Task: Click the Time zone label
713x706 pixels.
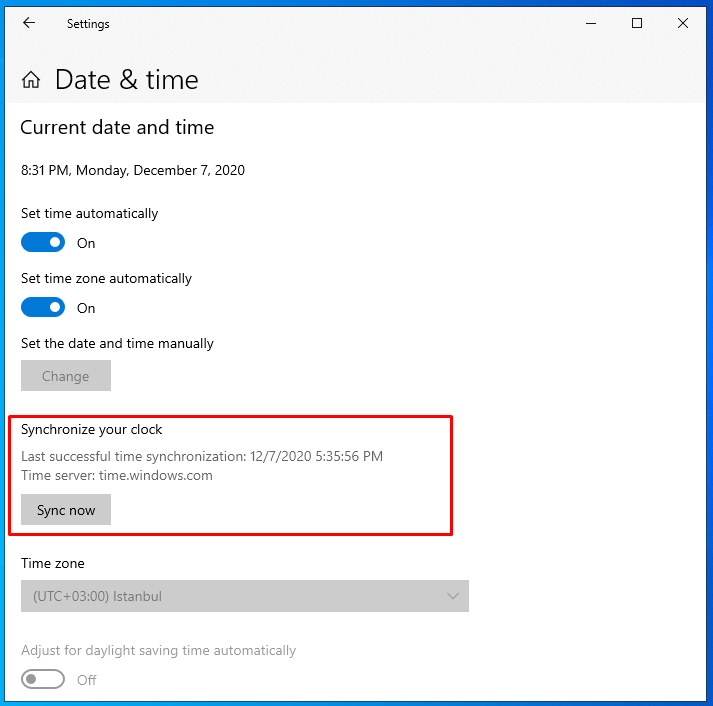Action: [53, 563]
